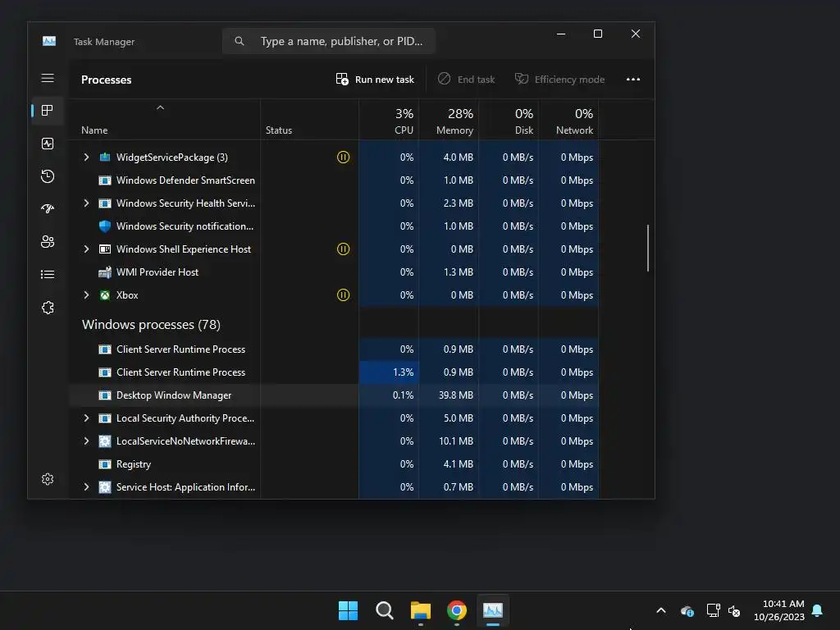
Task: Click the Windows Security notification shield icon
Action: coord(105,226)
